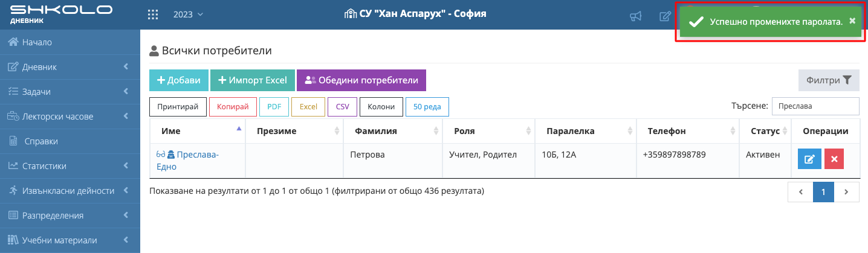Export the table as Excel
This screenshot has height=253, width=868.
[x=308, y=107]
